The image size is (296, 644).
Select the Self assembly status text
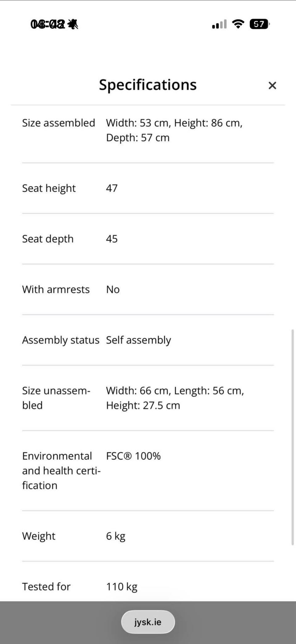[x=138, y=340]
